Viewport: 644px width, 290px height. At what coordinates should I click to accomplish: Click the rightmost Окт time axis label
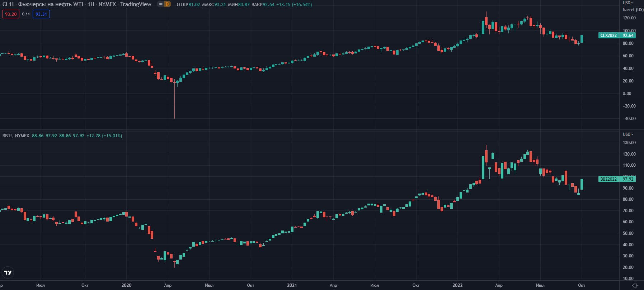[582, 285]
